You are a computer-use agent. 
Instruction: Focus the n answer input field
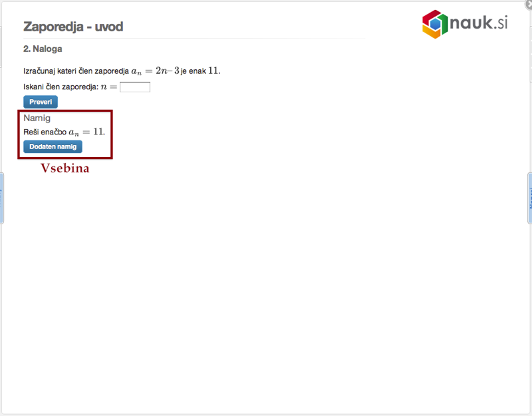point(135,87)
